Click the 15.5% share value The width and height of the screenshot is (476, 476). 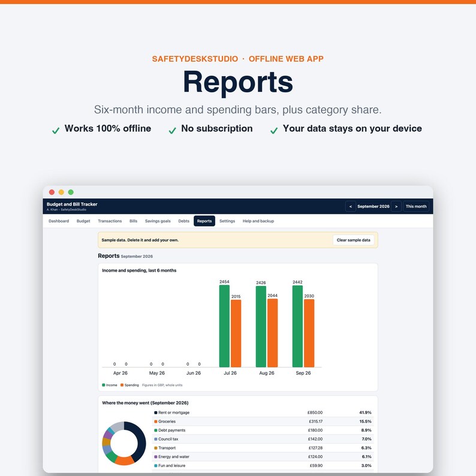pyautogui.click(x=365, y=421)
